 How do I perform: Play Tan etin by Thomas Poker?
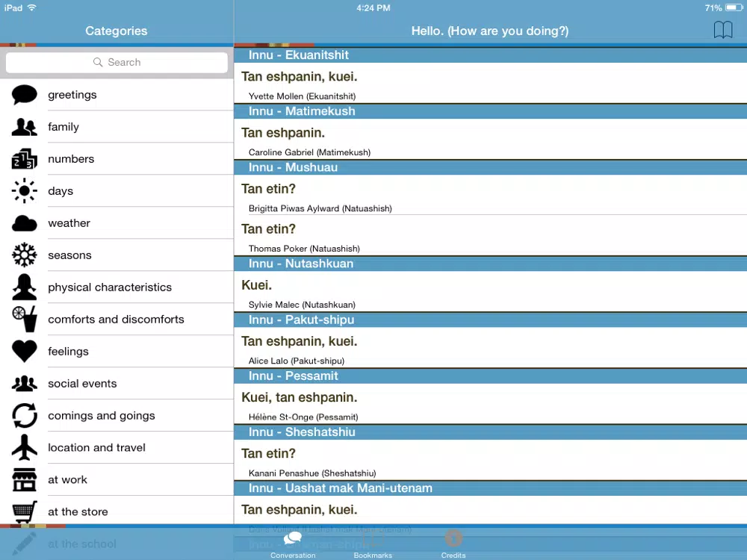490,235
